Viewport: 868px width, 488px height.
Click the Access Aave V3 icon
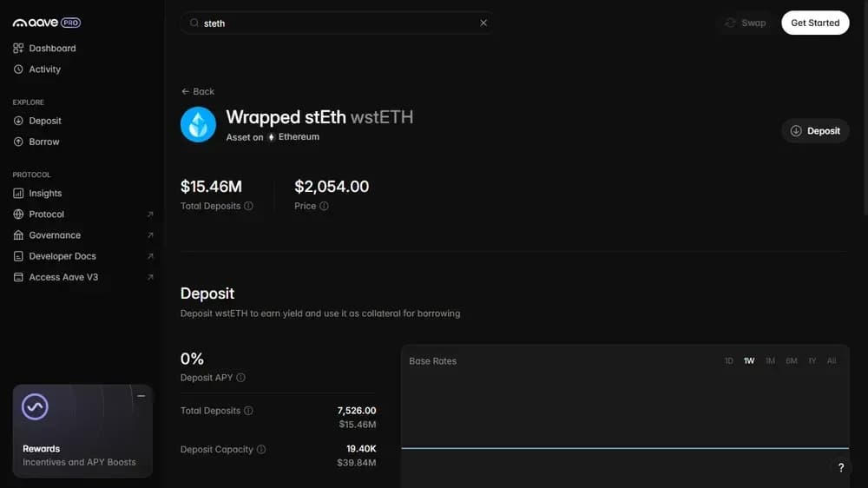18,278
